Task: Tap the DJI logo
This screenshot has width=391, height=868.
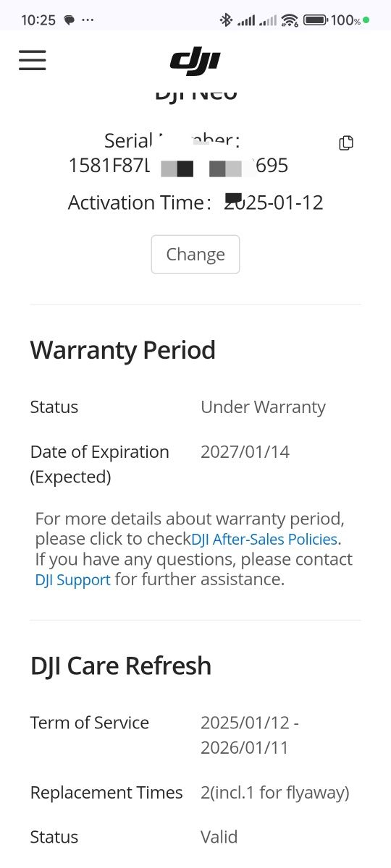Action: click(195, 62)
